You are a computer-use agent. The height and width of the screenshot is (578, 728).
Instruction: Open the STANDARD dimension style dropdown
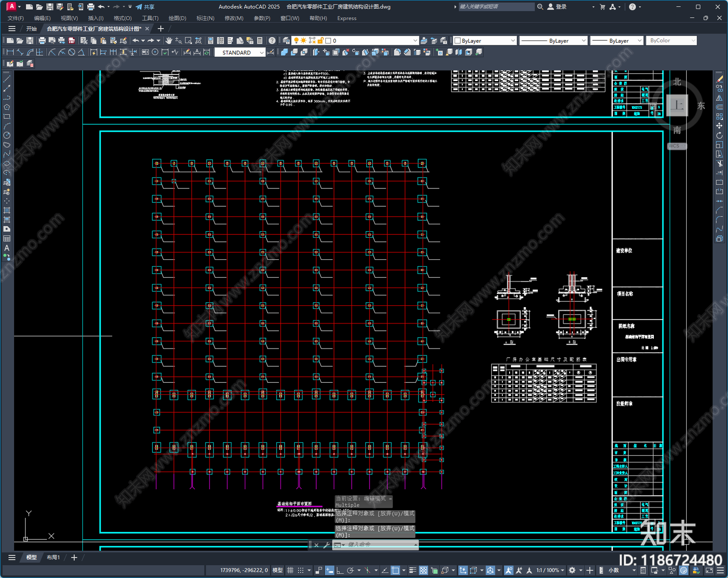click(x=240, y=52)
